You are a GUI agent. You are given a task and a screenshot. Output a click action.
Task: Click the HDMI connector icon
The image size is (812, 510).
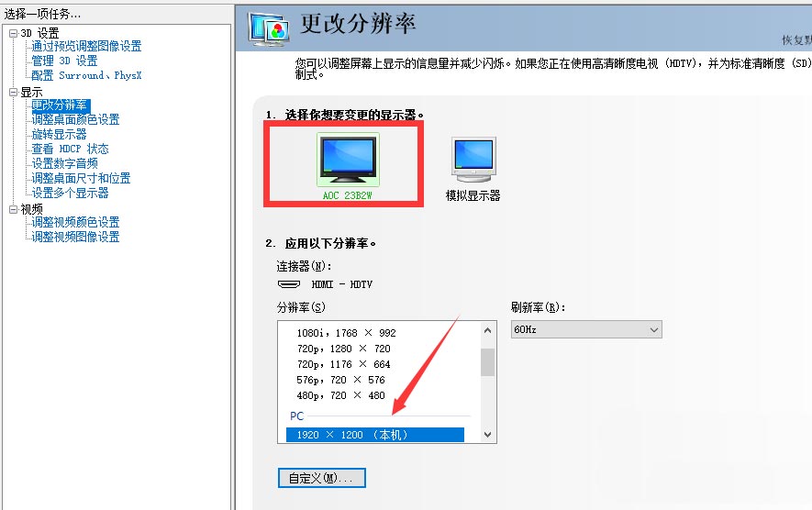point(289,284)
